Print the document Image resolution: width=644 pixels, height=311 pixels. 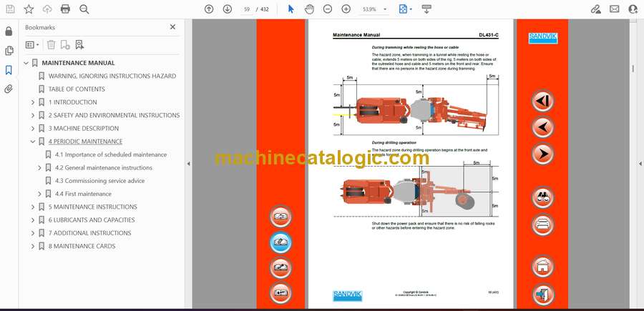(x=65, y=9)
